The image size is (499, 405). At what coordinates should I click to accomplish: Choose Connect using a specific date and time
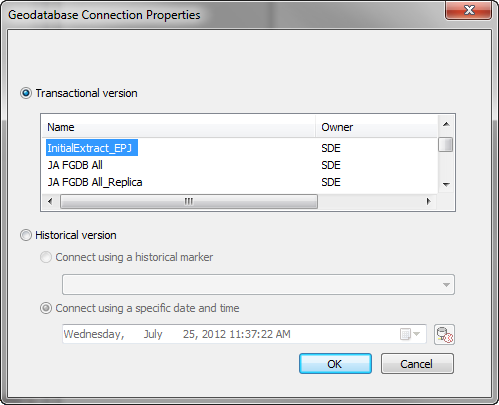46,308
